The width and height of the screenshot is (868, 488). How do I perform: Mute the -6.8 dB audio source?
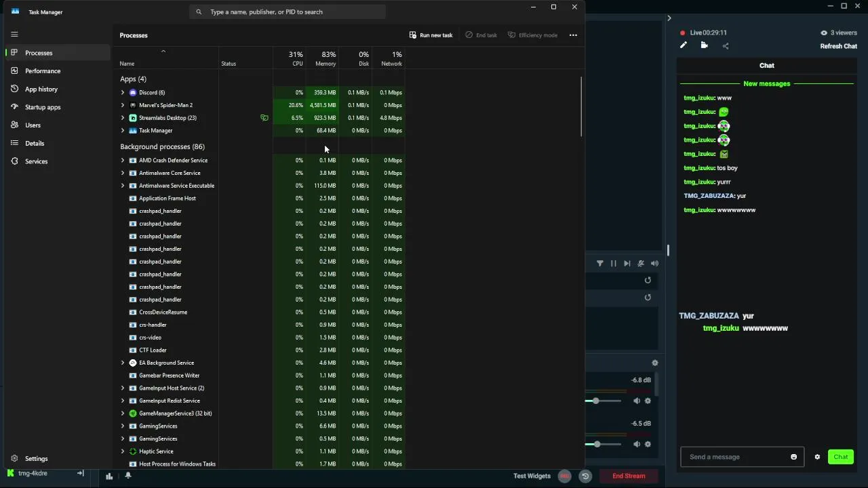click(636, 401)
